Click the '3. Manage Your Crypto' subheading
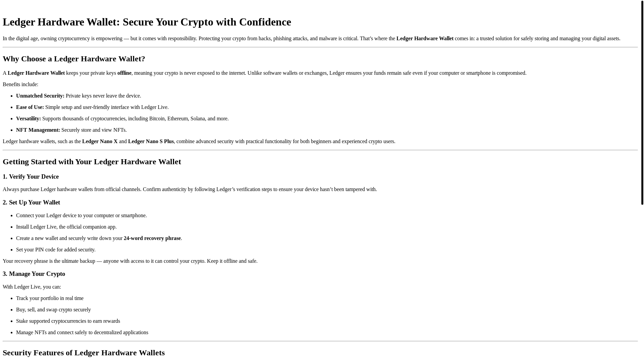Viewport: 644px width, 362px height. pyautogui.click(x=34, y=274)
